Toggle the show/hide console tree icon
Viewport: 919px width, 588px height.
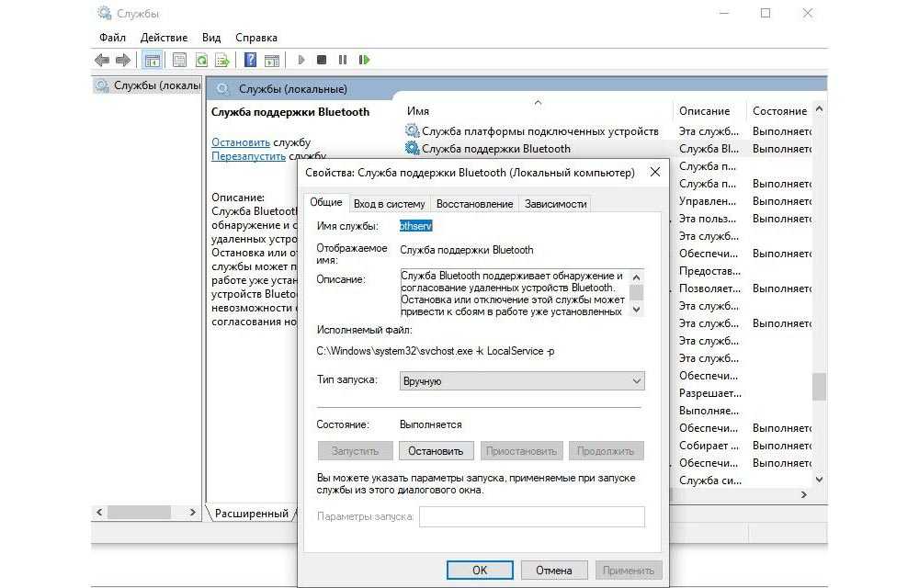[153, 61]
